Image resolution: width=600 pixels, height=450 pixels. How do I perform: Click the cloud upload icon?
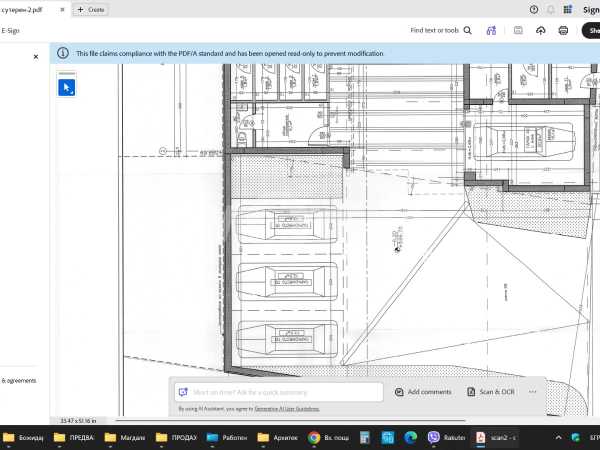tap(541, 31)
